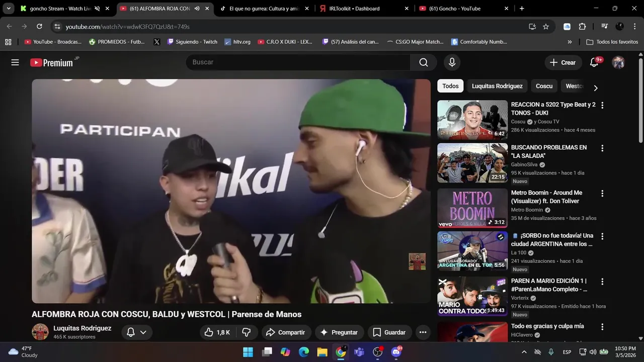Viewport: 644px width, 362px height.
Task: Open bookmark apps grid icon
Action: [x=8, y=42]
